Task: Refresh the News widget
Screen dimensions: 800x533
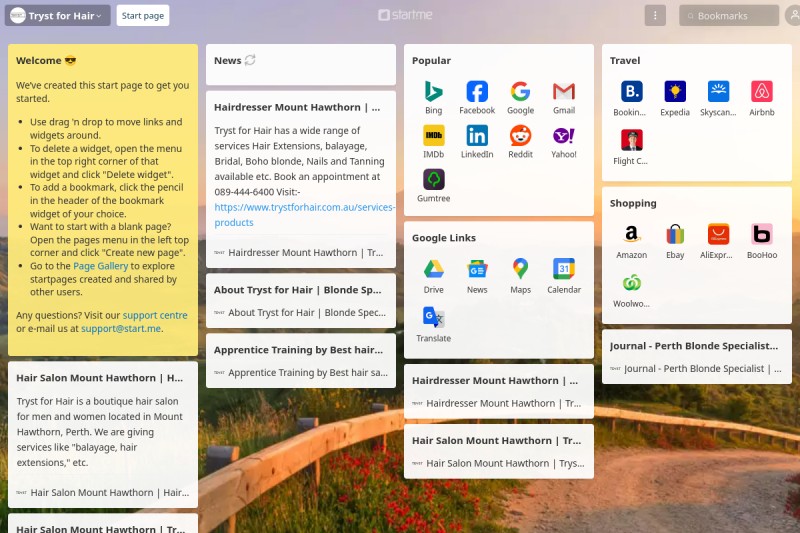Action: (250, 60)
